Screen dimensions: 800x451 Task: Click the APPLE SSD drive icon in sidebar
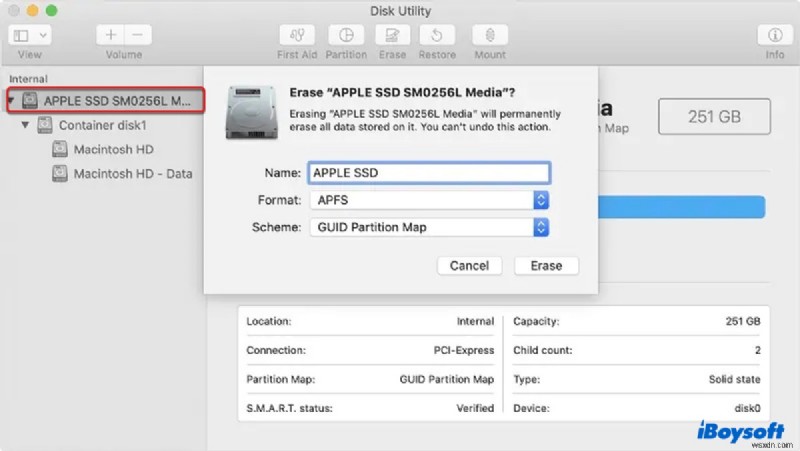point(30,100)
